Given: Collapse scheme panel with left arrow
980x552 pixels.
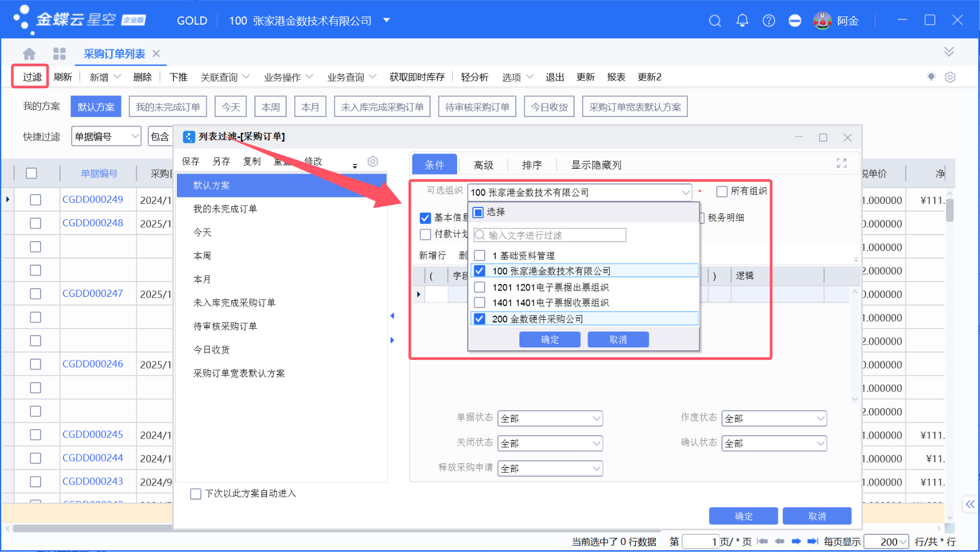Looking at the screenshot, I should point(392,316).
